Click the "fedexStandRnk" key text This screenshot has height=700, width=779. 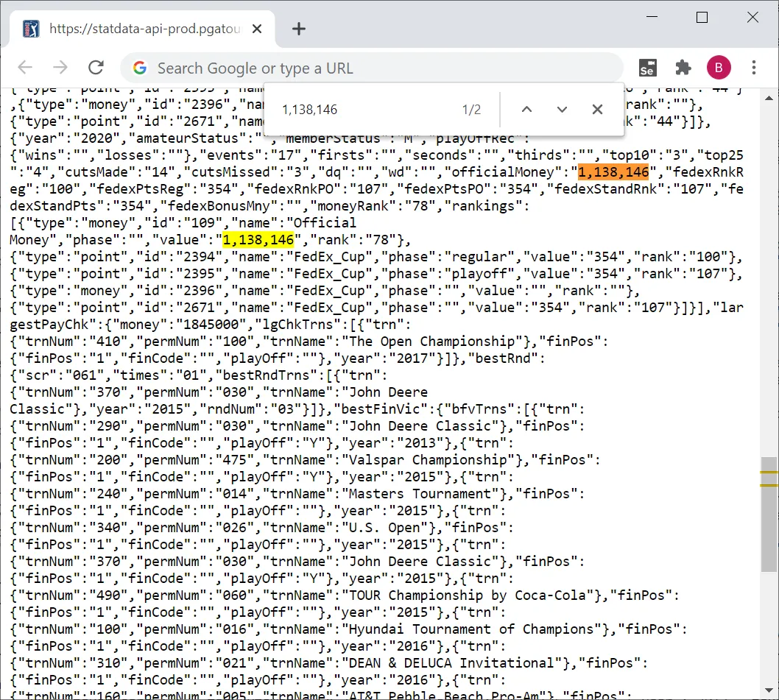(x=605, y=188)
